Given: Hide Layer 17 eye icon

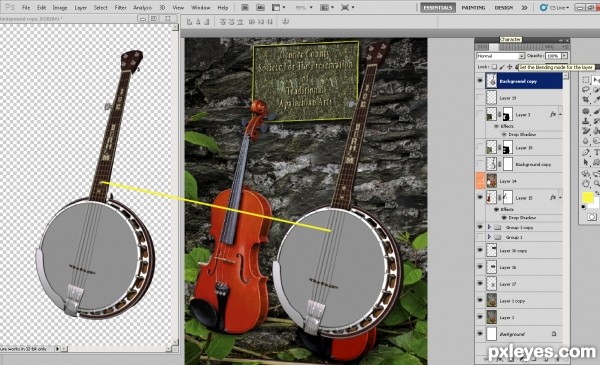Looking at the screenshot, I should coord(480,284).
